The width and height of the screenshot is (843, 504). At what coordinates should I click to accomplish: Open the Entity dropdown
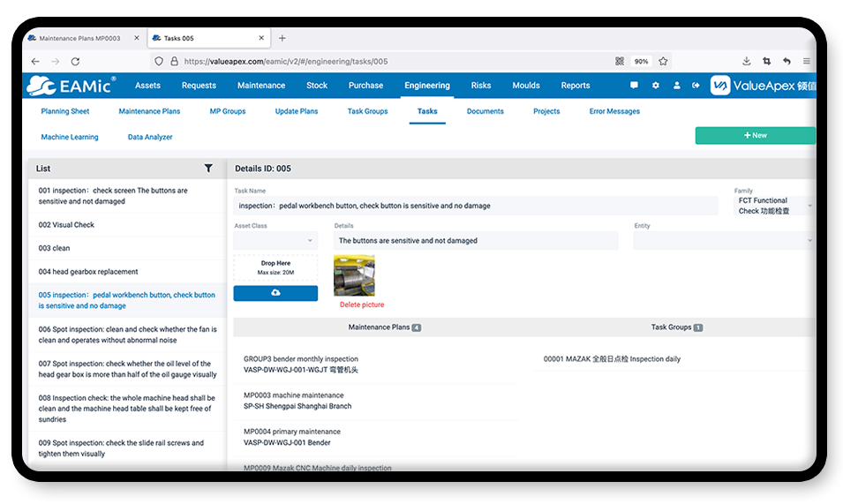(x=723, y=240)
